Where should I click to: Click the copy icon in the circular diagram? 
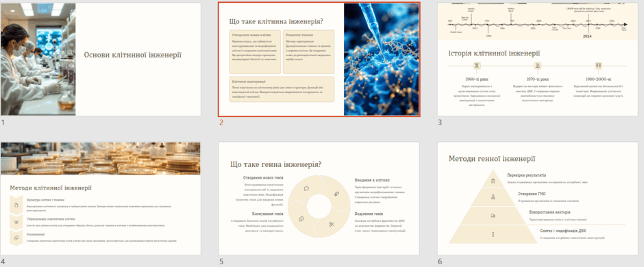coord(301,218)
